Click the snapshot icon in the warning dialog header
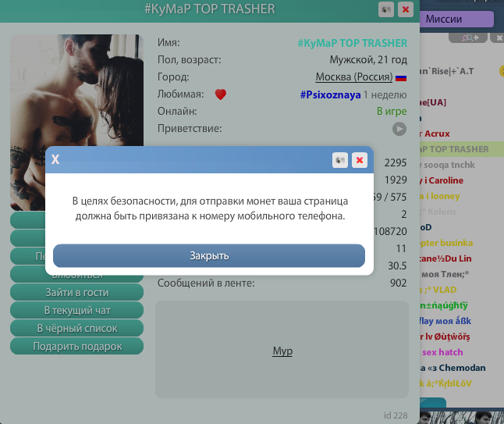 340,160
